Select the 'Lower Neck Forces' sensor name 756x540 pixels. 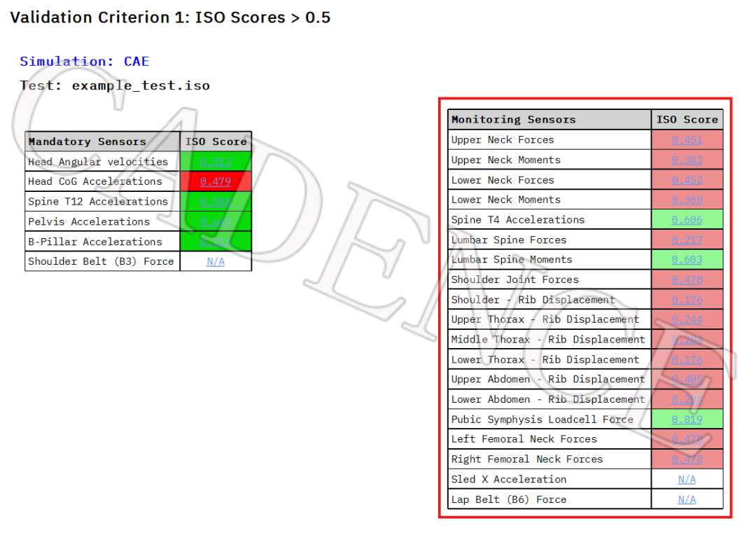[x=503, y=180]
